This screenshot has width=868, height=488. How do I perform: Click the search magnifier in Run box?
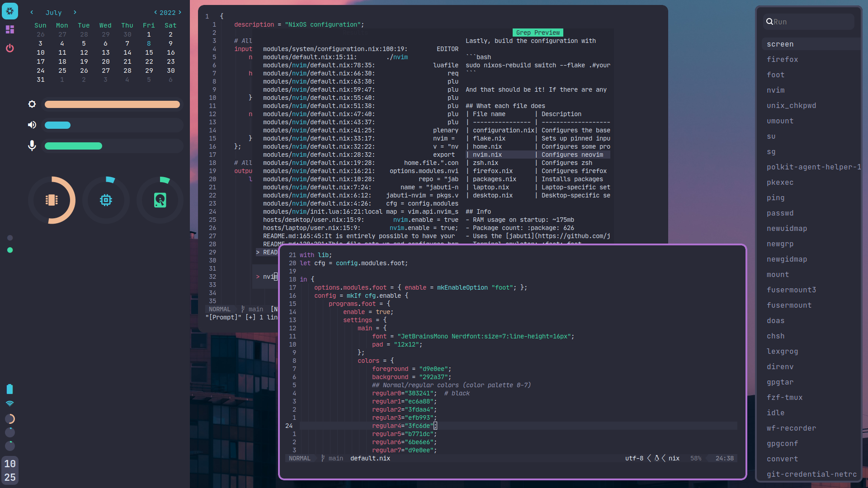coord(769,22)
